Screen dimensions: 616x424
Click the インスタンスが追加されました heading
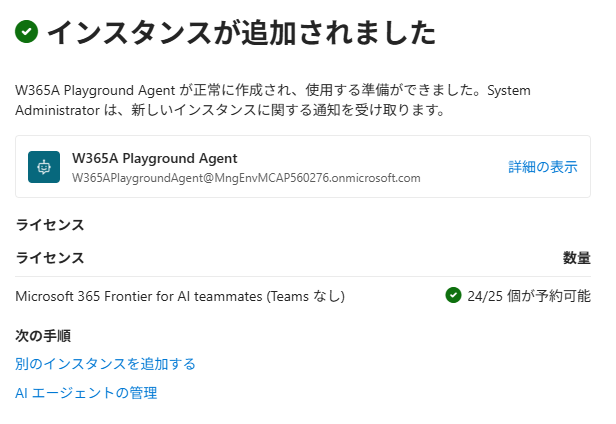241,32
